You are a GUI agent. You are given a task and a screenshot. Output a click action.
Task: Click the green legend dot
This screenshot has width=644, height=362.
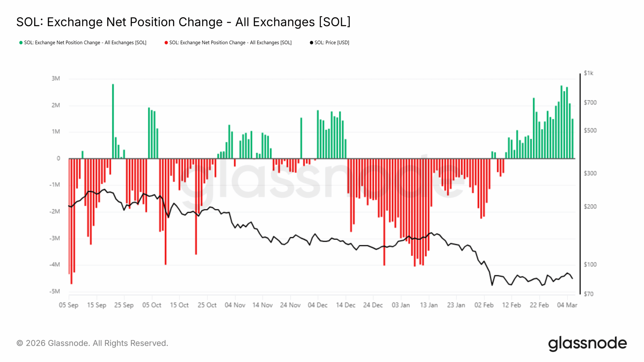(x=21, y=43)
